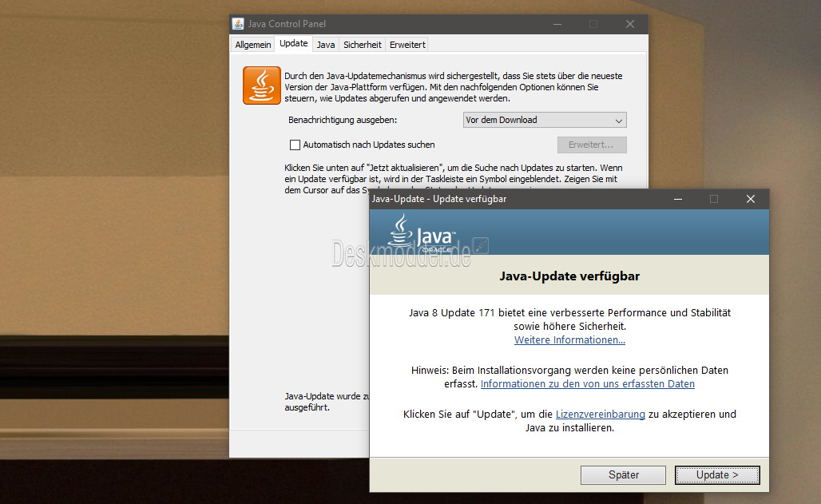Click the Java Control Panel title bar icon
The height and width of the screenshot is (504, 821).
pos(238,24)
